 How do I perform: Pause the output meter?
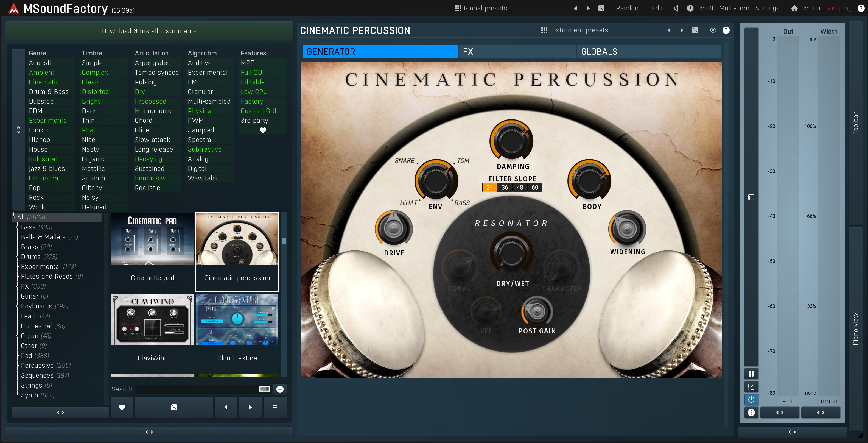[751, 374]
